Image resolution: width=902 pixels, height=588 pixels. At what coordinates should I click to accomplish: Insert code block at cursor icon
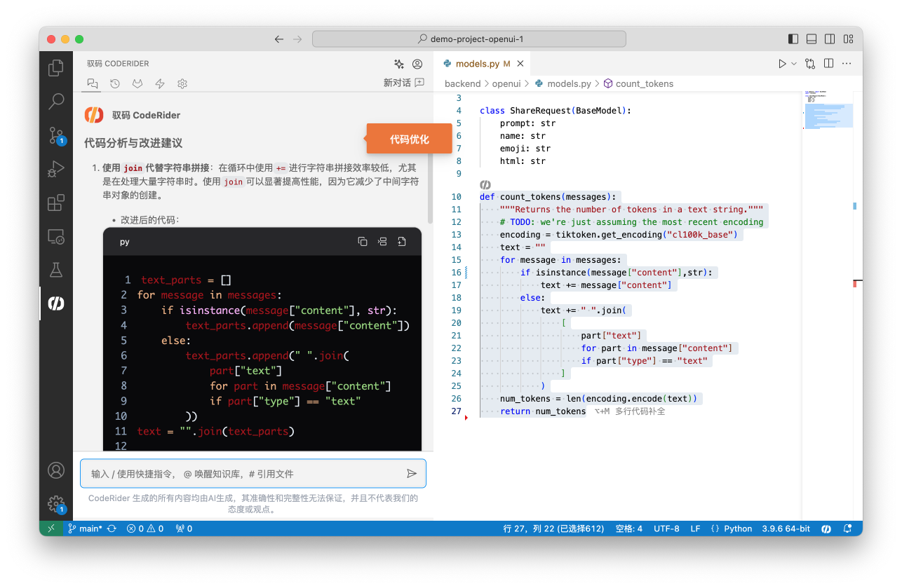point(382,242)
